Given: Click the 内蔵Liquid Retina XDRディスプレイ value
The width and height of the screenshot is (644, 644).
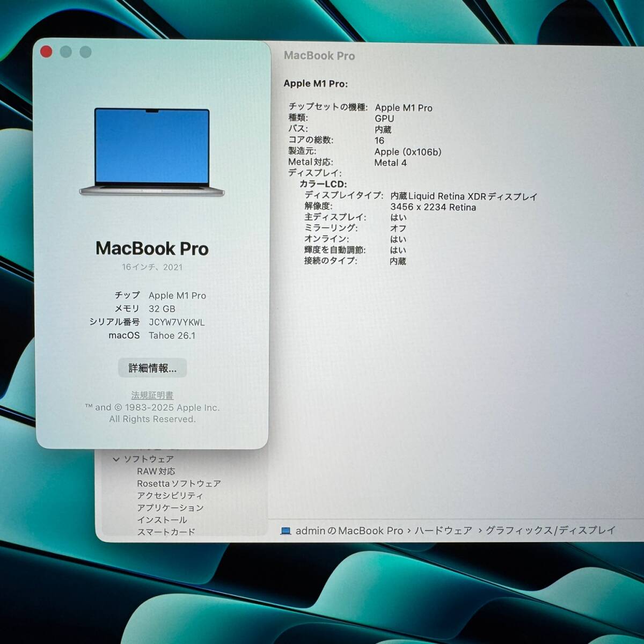Looking at the screenshot, I should (464, 196).
